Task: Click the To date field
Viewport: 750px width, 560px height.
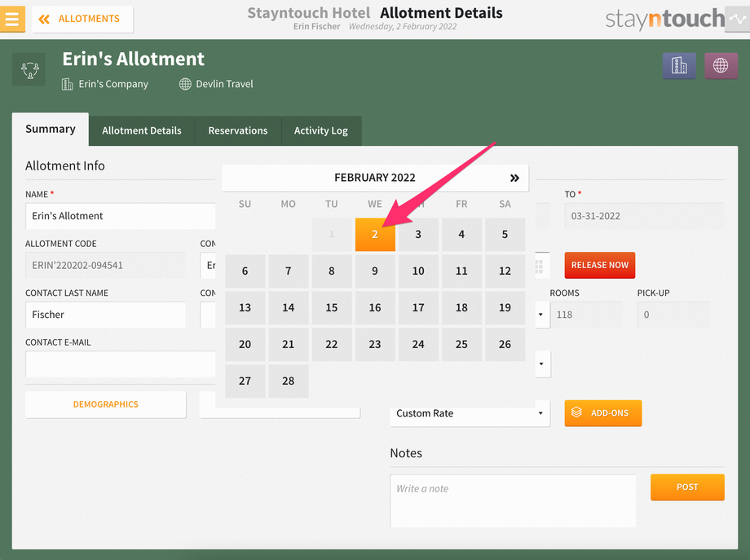Action: point(644,216)
